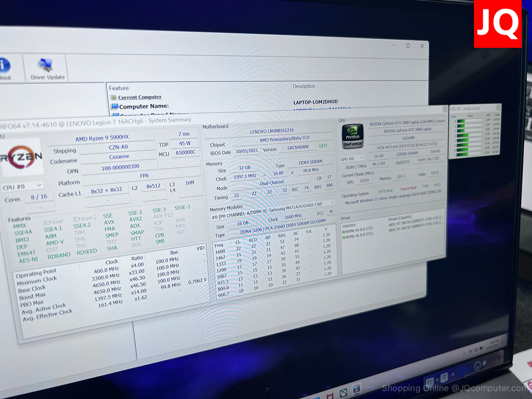Screen dimensions: 532x399
Task: Click the 'AMD Ryzen 9 5900HX' CPU name field
Action: [x=102, y=138]
